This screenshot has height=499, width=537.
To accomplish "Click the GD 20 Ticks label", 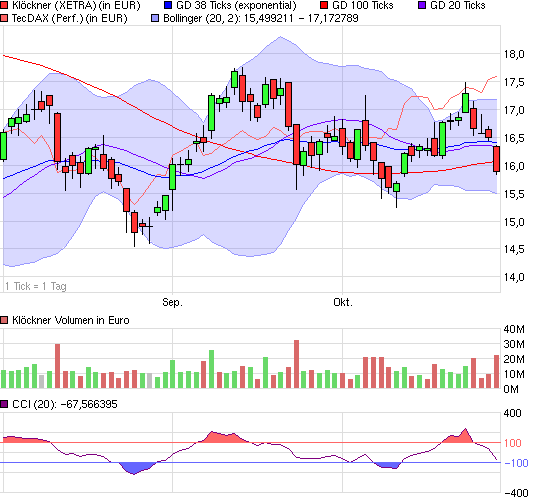I will 458,5.
